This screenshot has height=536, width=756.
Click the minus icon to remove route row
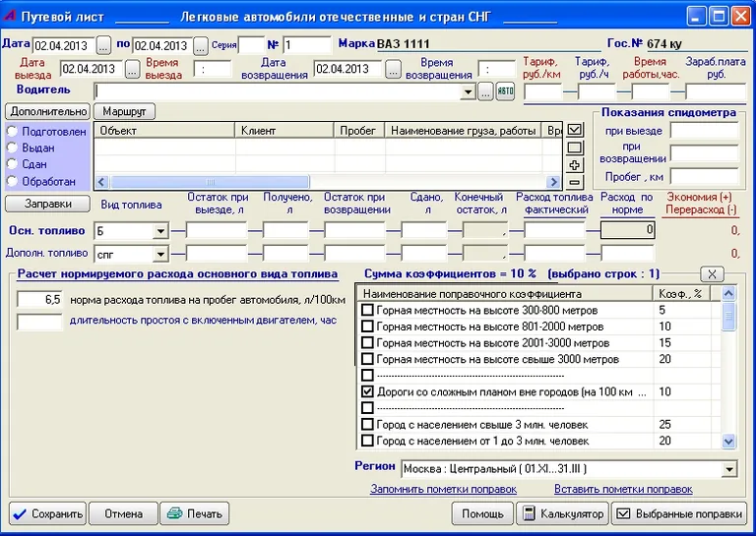point(576,182)
